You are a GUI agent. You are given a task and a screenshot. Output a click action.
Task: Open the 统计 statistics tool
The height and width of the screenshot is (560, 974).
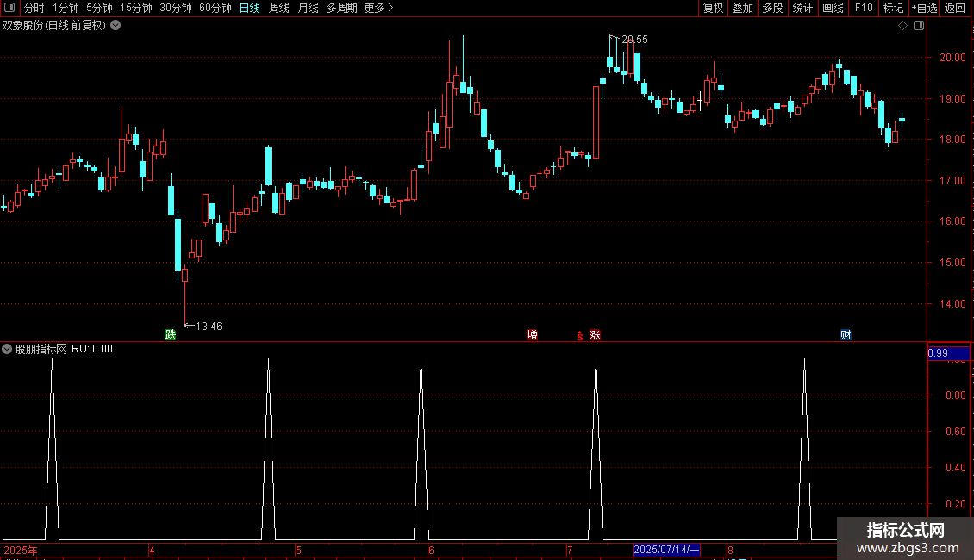pos(802,8)
